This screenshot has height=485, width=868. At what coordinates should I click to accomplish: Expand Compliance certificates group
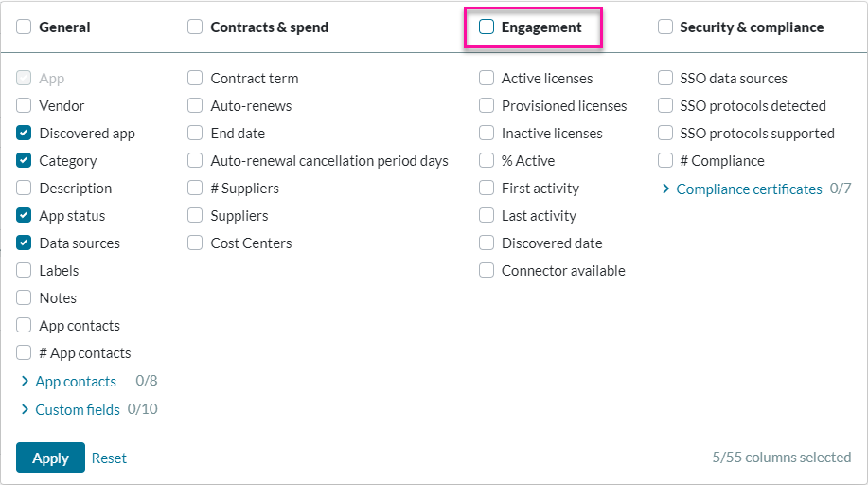[x=748, y=189]
